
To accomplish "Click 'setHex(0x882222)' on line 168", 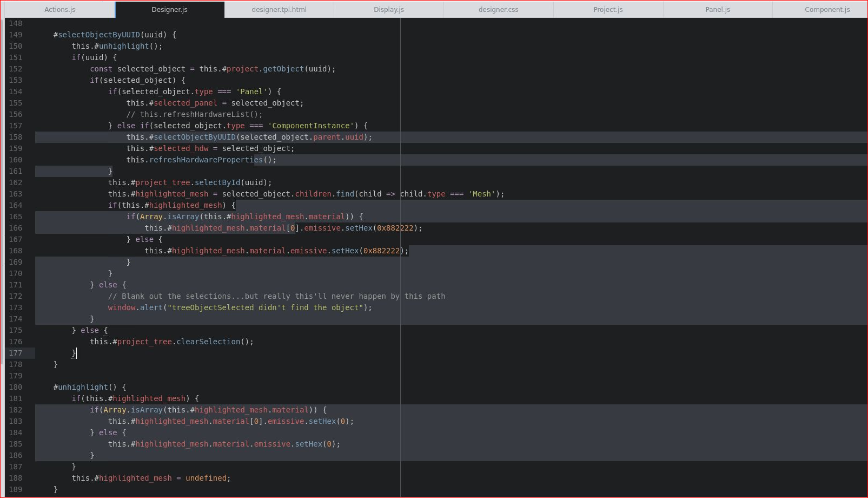I will [368, 251].
